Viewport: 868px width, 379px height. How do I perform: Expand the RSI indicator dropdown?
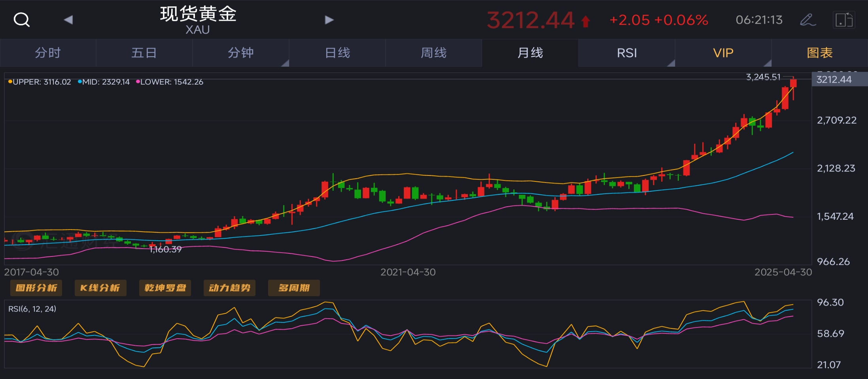(627, 53)
